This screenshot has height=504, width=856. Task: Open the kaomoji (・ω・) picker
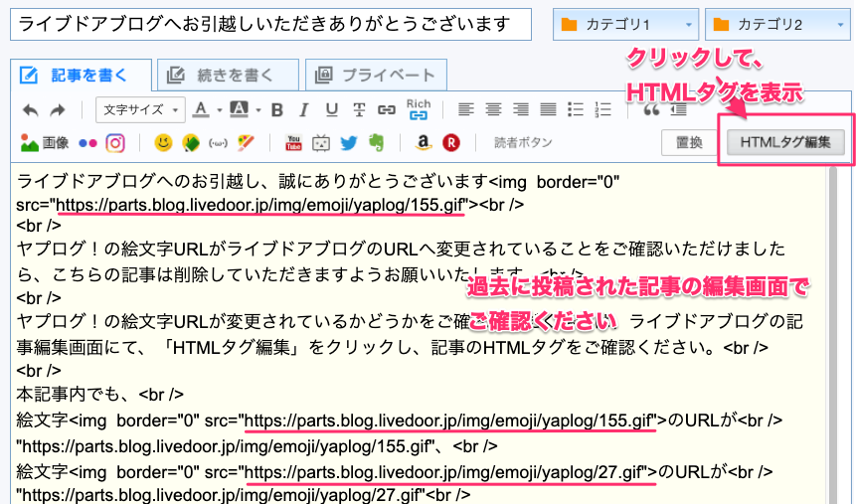(218, 143)
